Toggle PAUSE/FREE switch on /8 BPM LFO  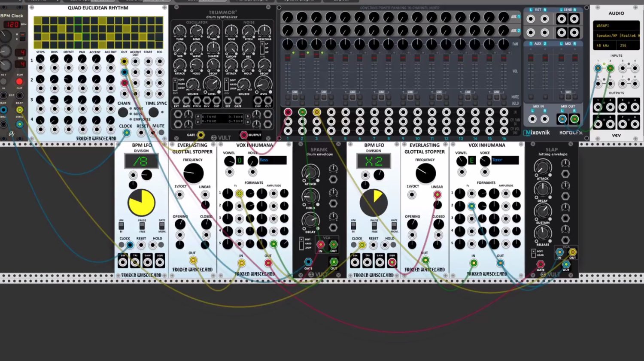click(142, 226)
